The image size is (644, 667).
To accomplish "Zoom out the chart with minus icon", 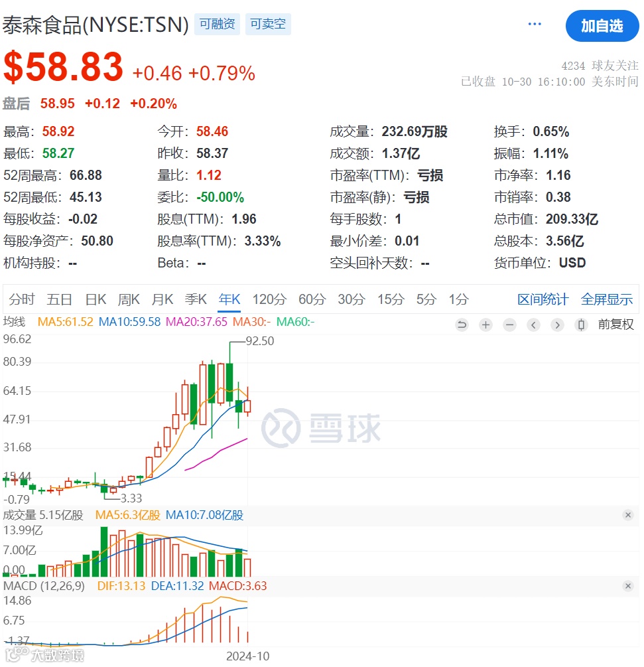I will (509, 325).
